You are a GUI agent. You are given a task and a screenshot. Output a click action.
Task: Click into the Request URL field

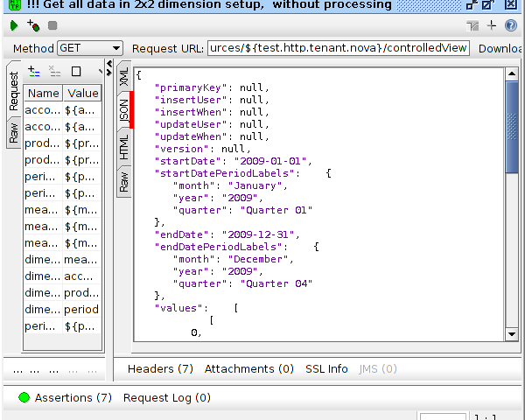[339, 48]
